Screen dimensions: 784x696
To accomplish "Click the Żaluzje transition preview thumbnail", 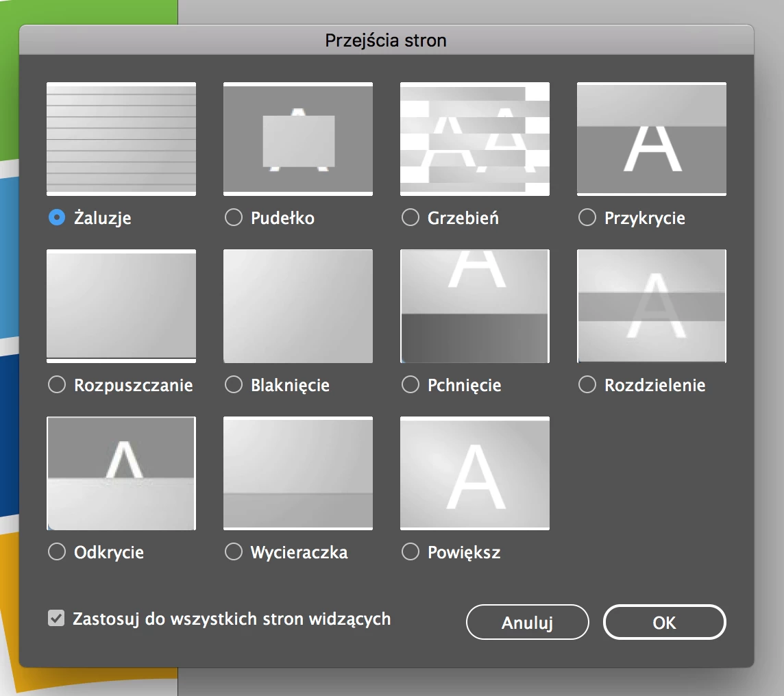I will tap(121, 139).
